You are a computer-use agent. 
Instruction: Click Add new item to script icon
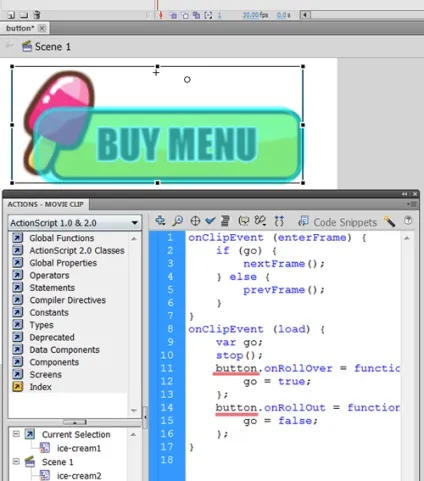tap(160, 221)
